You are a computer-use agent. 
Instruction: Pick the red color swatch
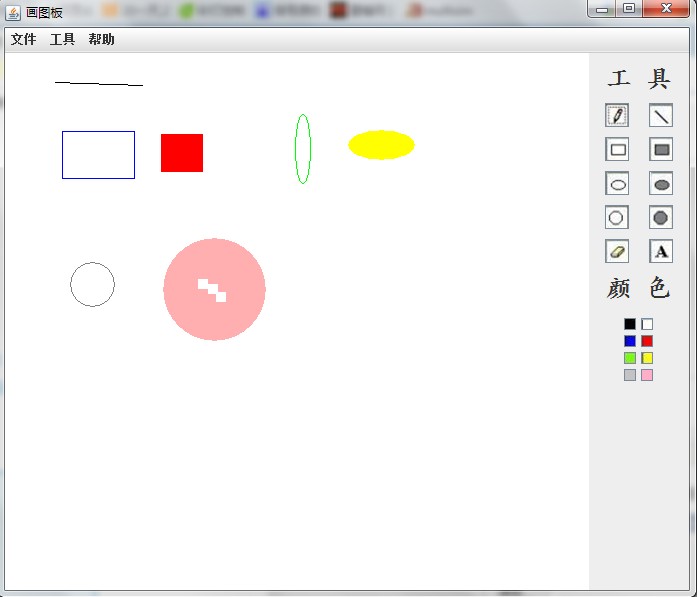pyautogui.click(x=647, y=341)
